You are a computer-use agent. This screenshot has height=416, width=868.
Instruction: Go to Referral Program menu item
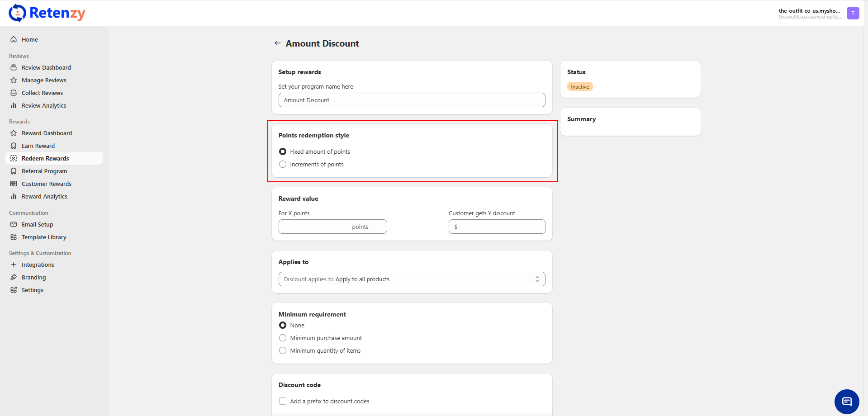pyautogui.click(x=44, y=171)
